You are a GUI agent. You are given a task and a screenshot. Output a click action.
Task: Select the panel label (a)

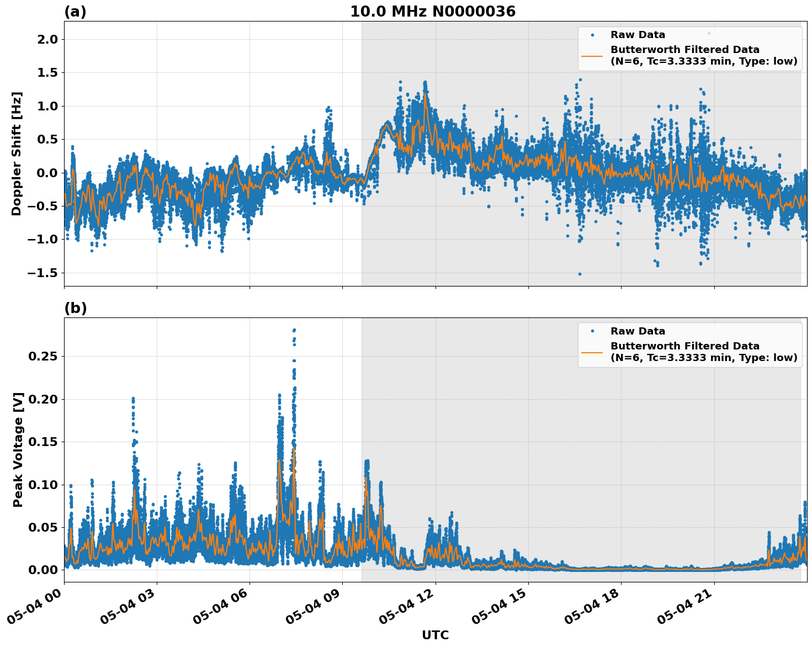(76, 10)
